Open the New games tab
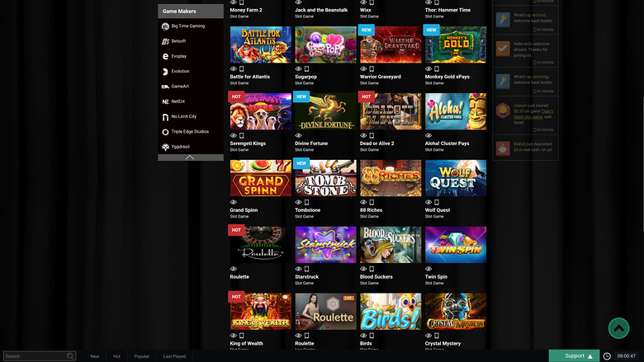This screenshot has width=644, height=362. [95, 356]
